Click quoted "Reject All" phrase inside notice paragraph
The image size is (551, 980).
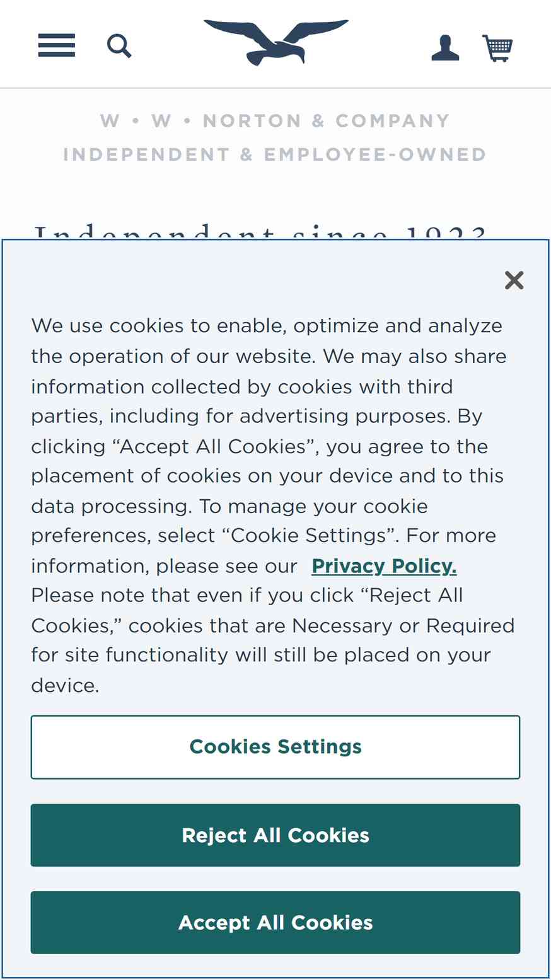[x=412, y=596]
